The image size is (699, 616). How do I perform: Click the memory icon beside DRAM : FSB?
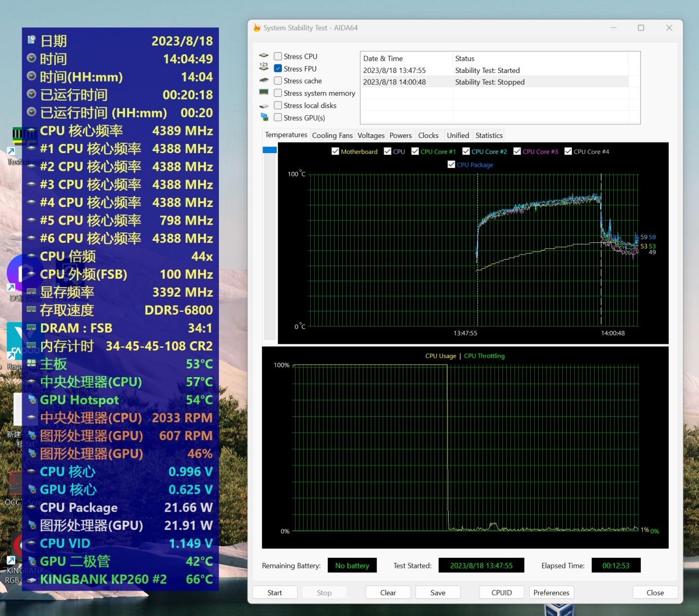31,328
